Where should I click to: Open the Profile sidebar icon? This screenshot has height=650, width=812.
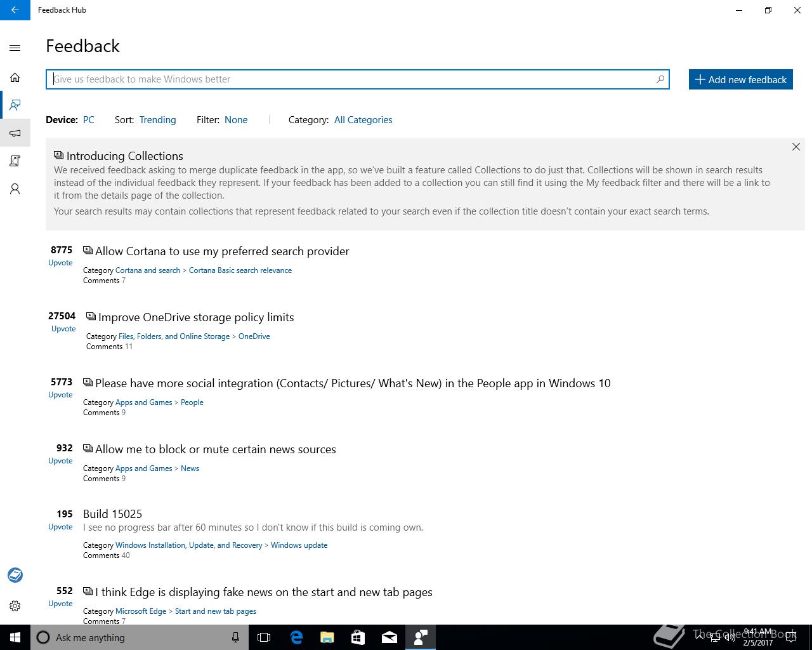pos(15,189)
